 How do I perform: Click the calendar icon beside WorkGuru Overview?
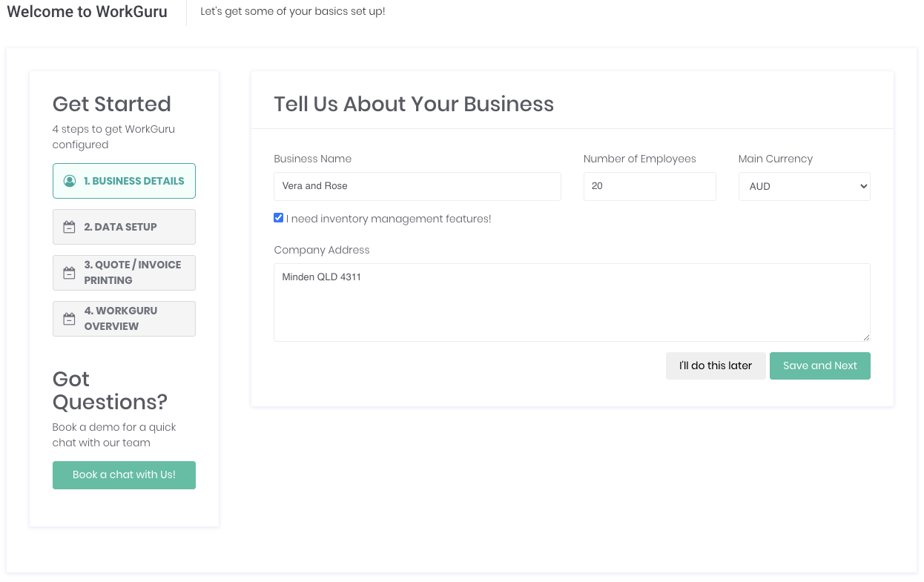click(x=69, y=319)
